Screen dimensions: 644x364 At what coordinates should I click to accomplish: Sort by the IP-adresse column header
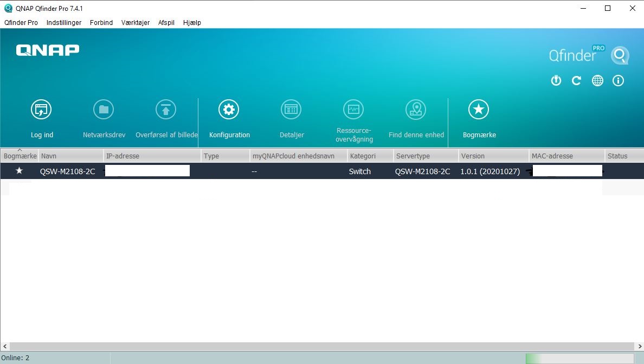coord(152,156)
